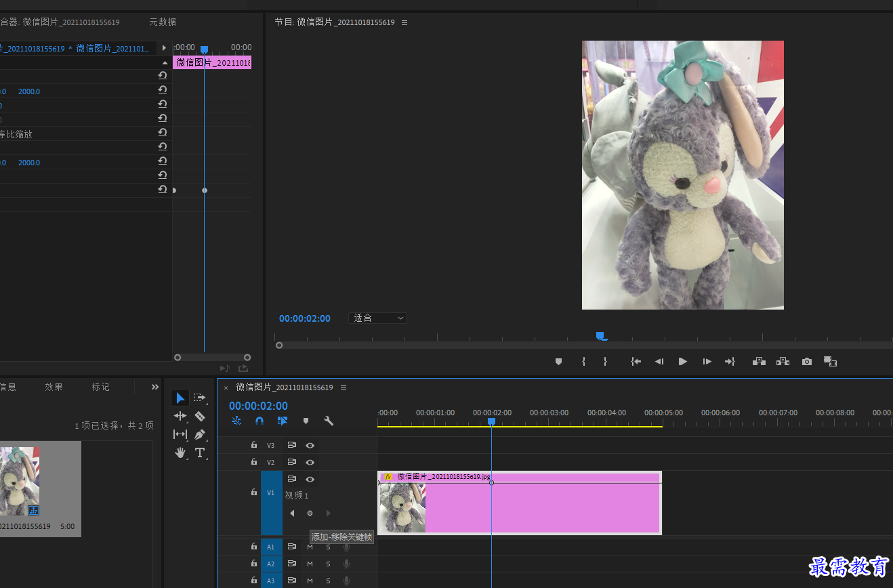The image size is (893, 588).
Task: Toggle Snap in the timeline
Action: click(x=259, y=421)
